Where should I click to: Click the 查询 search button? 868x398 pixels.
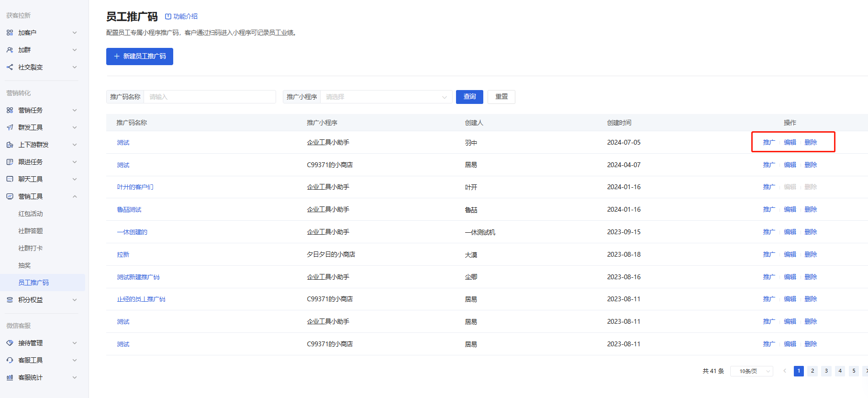coord(469,97)
